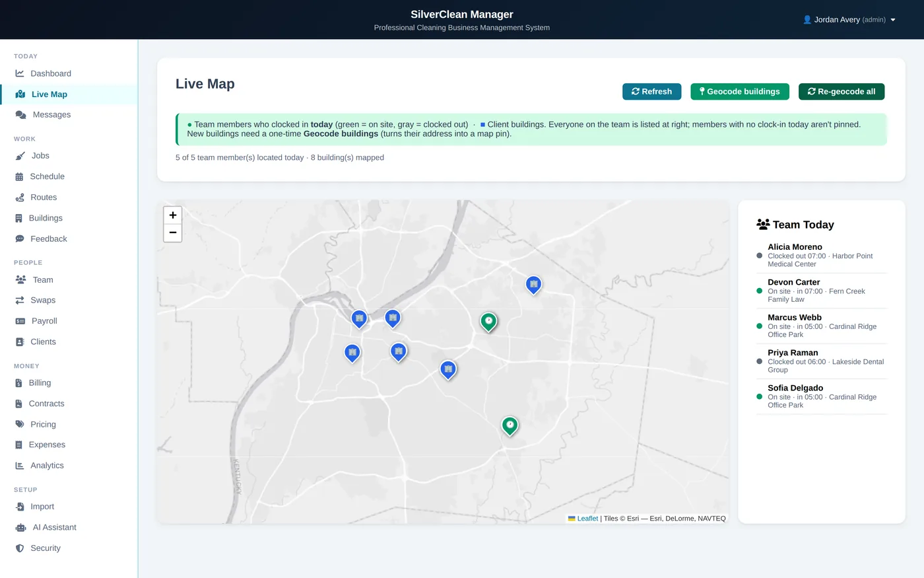
Task: Open the AI Assistant robot icon
Action: click(20, 528)
